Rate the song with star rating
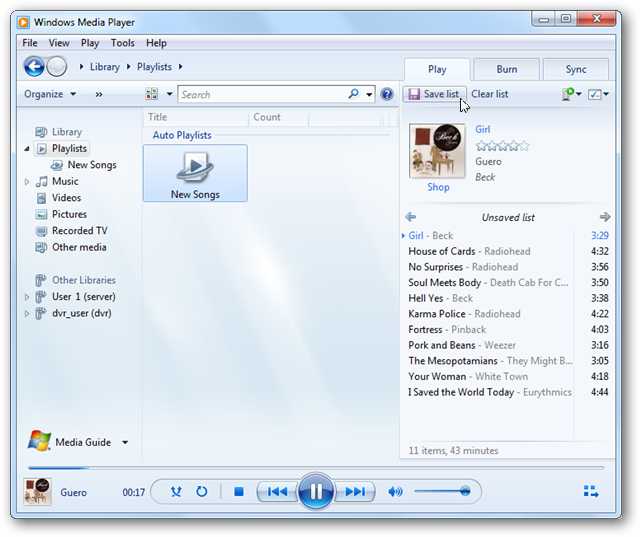This screenshot has width=640, height=537. [x=502, y=146]
